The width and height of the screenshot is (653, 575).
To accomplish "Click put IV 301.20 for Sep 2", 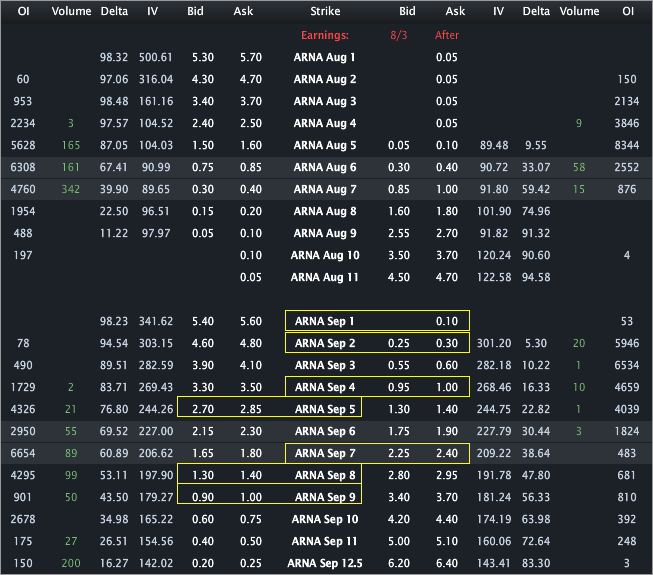I will [x=494, y=343].
